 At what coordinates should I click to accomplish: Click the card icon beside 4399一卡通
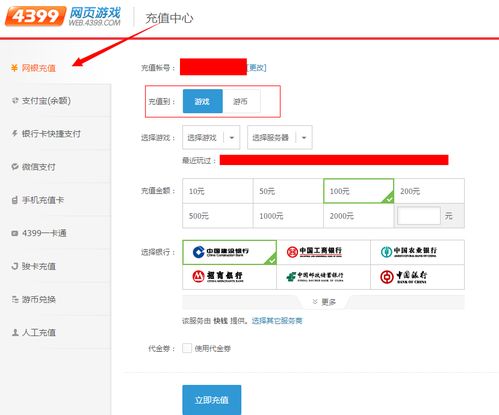[15, 233]
